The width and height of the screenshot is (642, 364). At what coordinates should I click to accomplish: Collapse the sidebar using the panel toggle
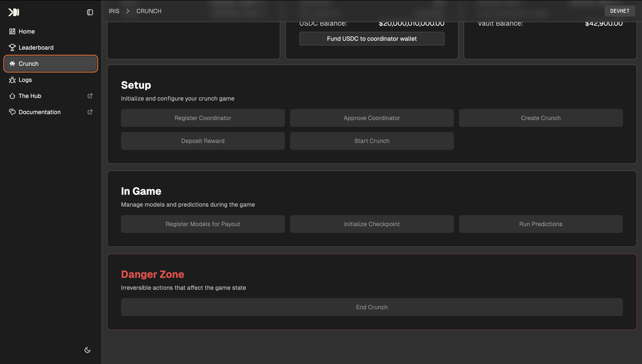(x=90, y=12)
